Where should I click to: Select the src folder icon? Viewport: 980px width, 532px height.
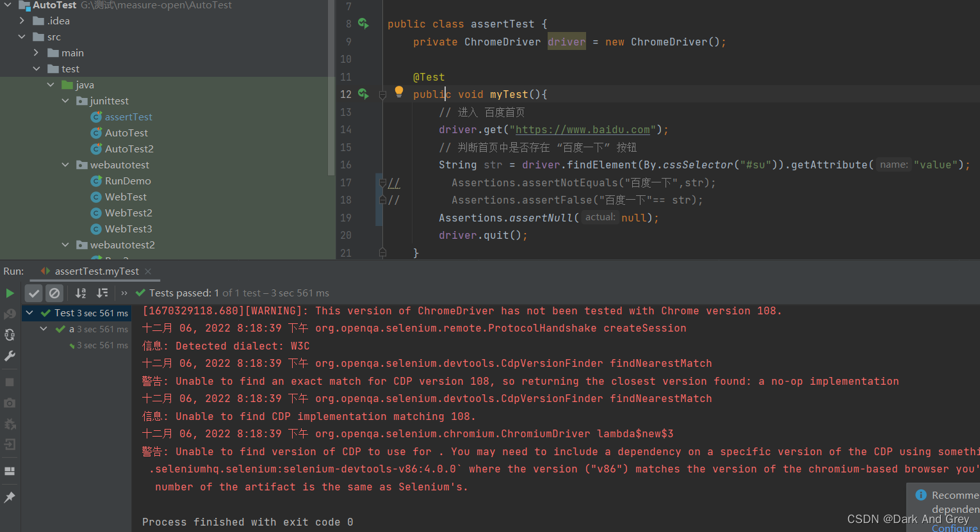pyautogui.click(x=38, y=36)
